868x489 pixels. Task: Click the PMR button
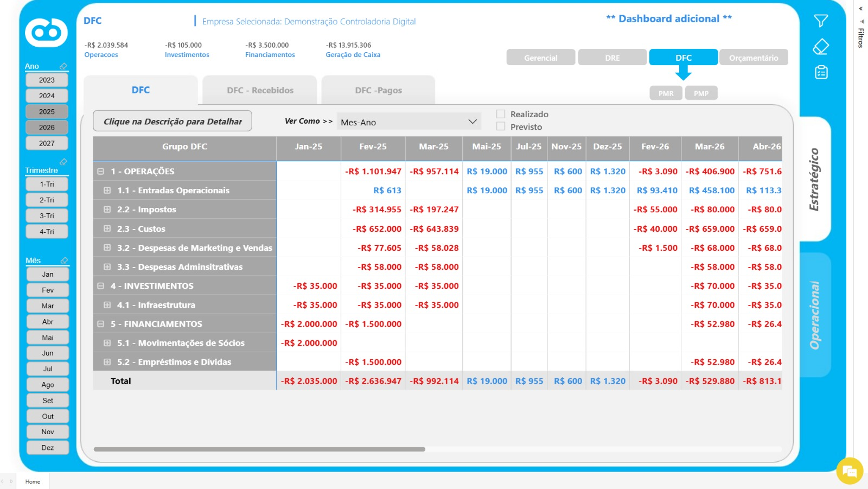tap(666, 93)
